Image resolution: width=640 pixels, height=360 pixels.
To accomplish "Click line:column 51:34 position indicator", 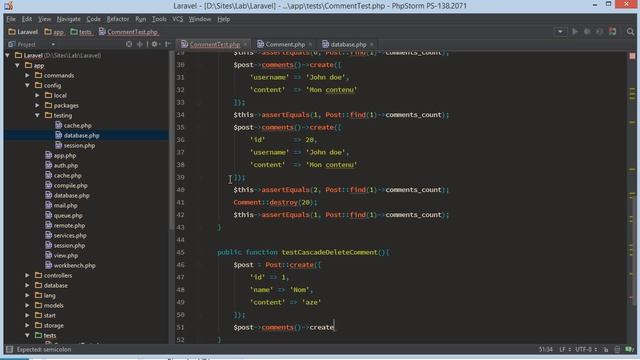I will (x=545, y=349).
